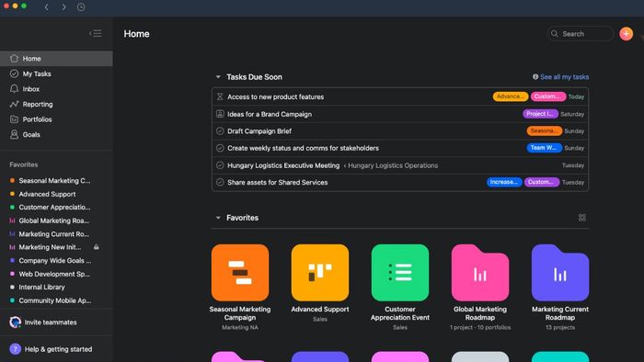The height and width of the screenshot is (362, 644).
Task: Click the lock icon on Marketing New Init
Action: pyautogui.click(x=96, y=247)
